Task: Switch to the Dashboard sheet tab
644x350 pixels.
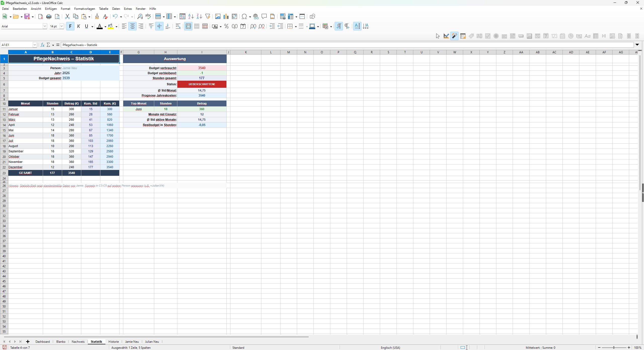Action: tap(43, 341)
